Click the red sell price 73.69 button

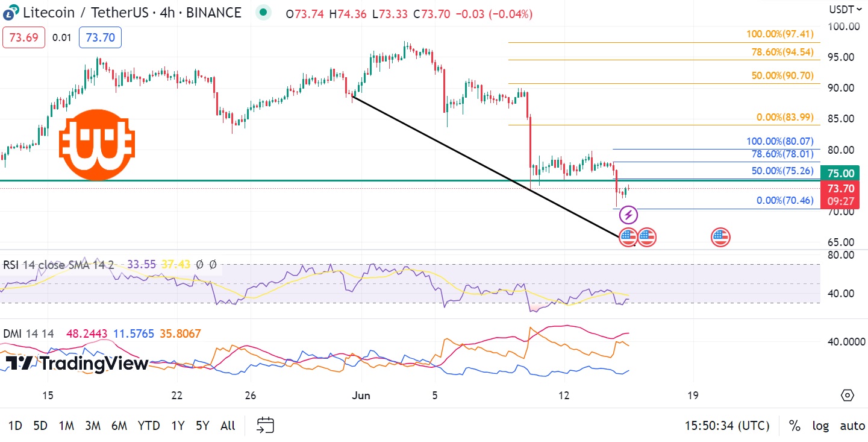pos(24,37)
